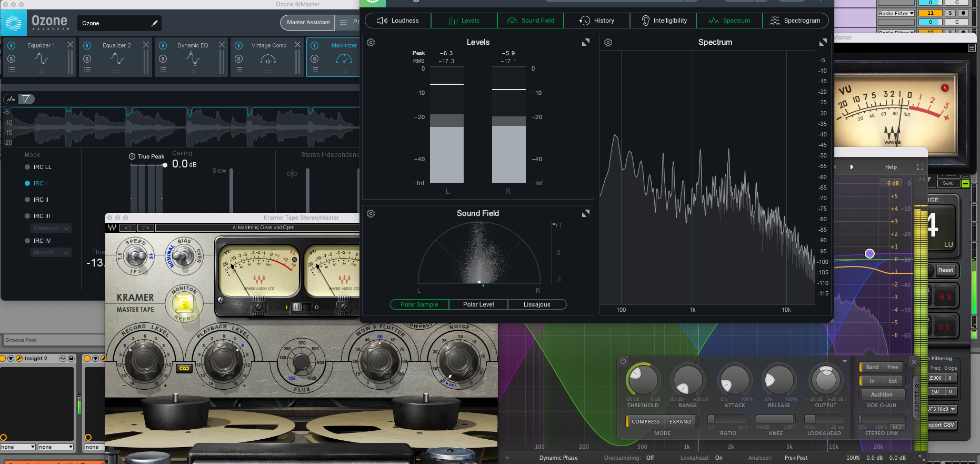The width and height of the screenshot is (980, 464).
Task: Bypass the Maximizer module power button
Action: coord(315,45)
